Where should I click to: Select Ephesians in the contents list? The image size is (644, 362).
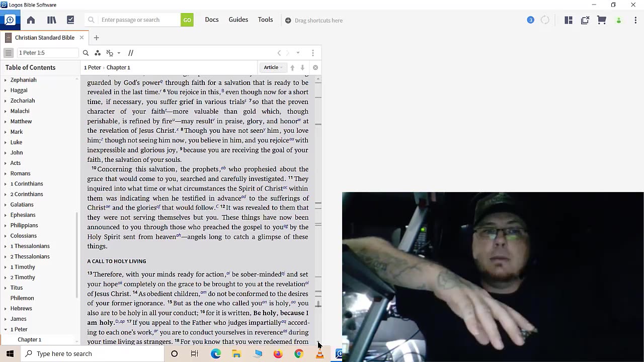(x=23, y=215)
